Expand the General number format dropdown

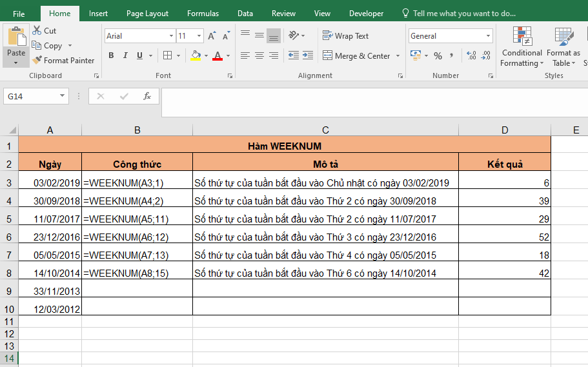click(x=488, y=36)
